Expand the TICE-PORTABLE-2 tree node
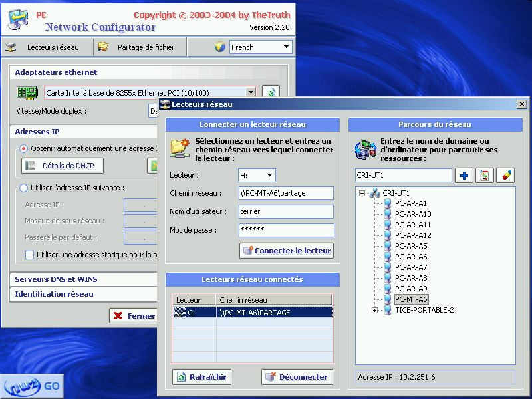 pos(374,310)
